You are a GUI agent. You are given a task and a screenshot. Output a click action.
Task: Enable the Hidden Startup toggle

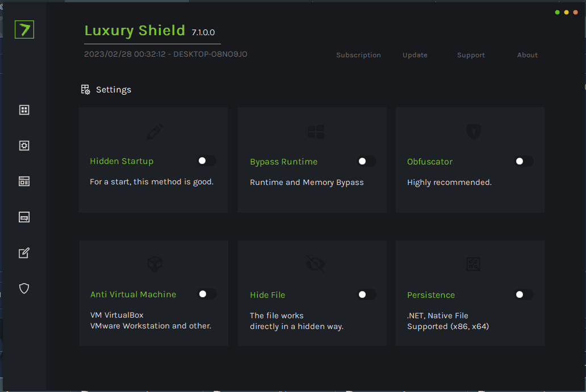click(207, 161)
